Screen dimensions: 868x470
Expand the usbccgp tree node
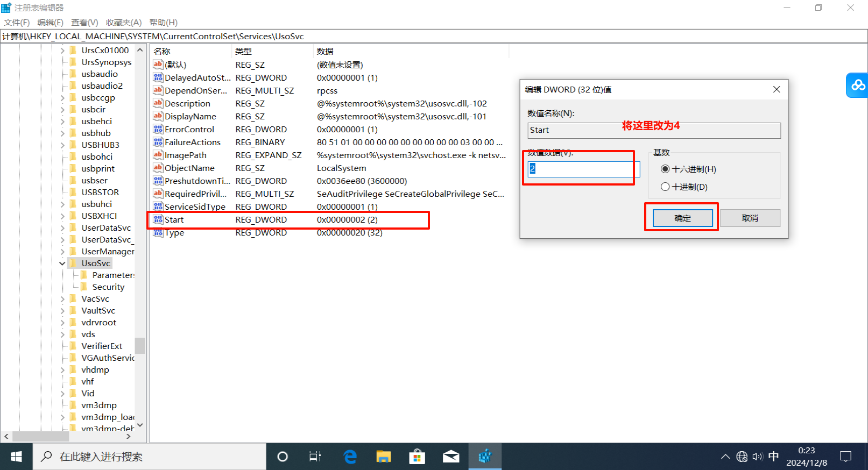pos(62,98)
